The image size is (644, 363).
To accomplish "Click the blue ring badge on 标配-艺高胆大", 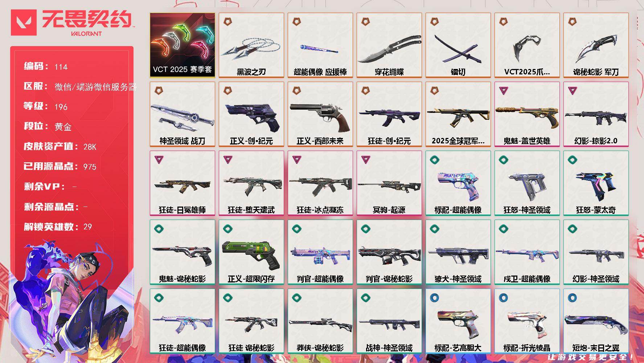I will tap(434, 298).
